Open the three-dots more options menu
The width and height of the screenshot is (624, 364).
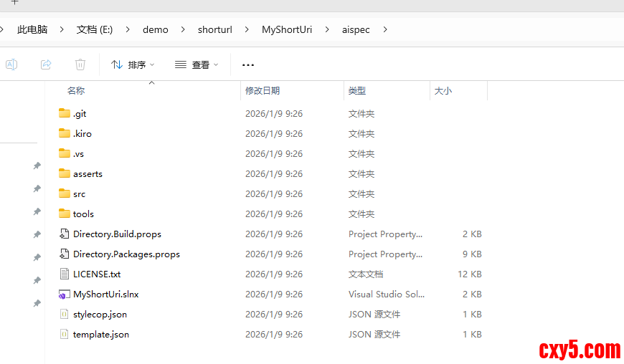tap(248, 64)
